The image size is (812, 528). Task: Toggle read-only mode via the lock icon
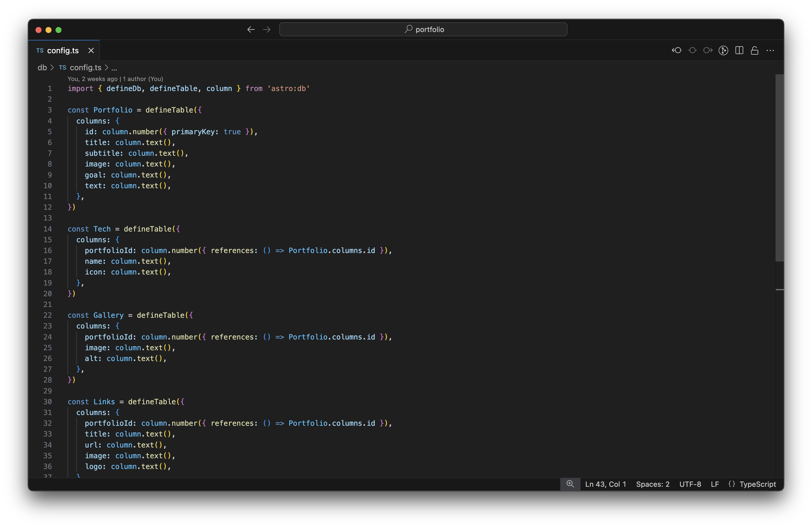point(754,50)
